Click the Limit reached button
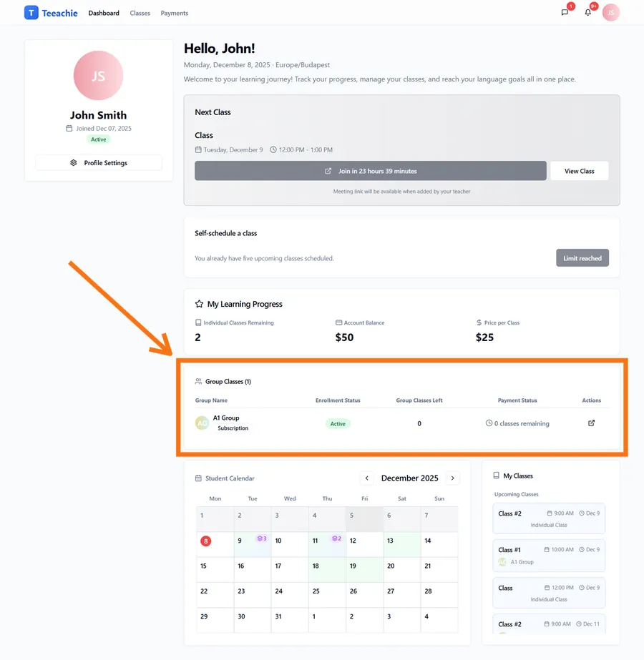The height and width of the screenshot is (660, 644). click(582, 258)
